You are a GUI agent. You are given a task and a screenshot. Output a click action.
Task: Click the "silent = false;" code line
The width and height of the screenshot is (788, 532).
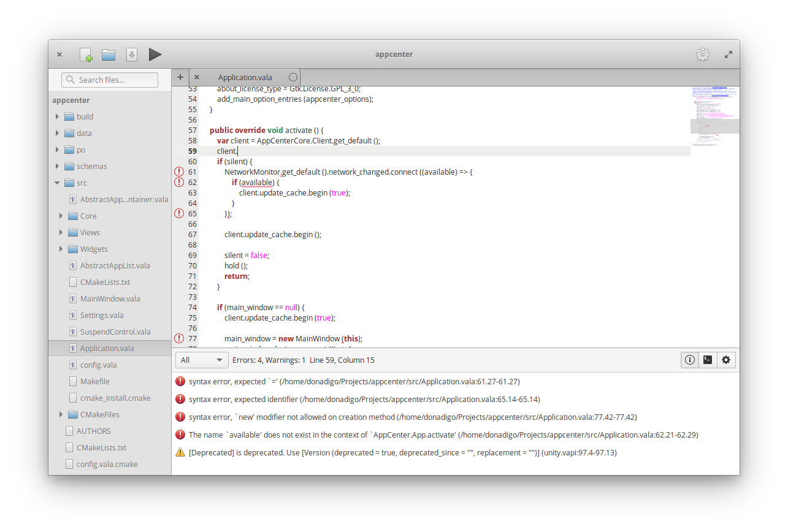click(x=247, y=255)
